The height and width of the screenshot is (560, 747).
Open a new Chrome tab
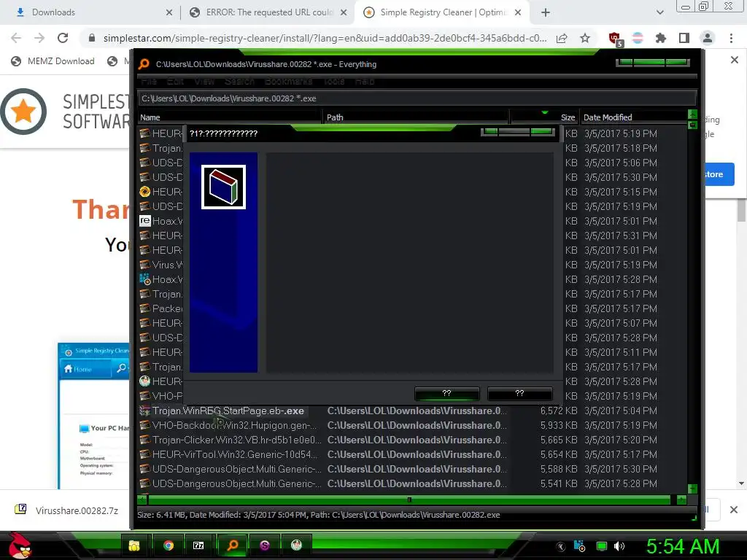[546, 12]
